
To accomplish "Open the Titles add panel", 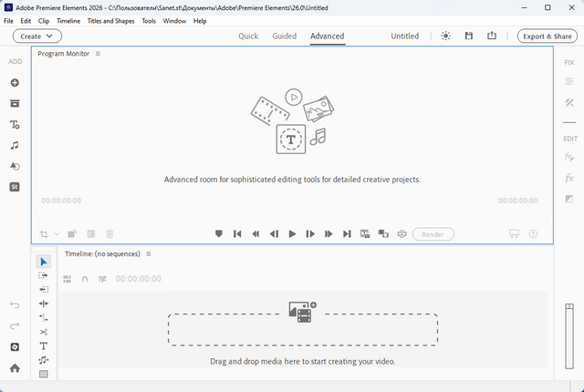I will click(x=15, y=125).
